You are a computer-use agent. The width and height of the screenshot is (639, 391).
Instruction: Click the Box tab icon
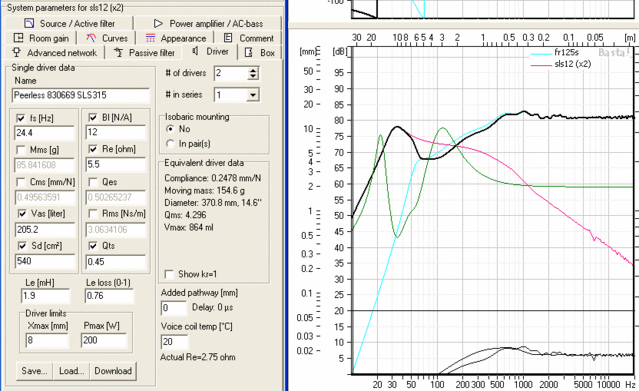pyautogui.click(x=249, y=53)
